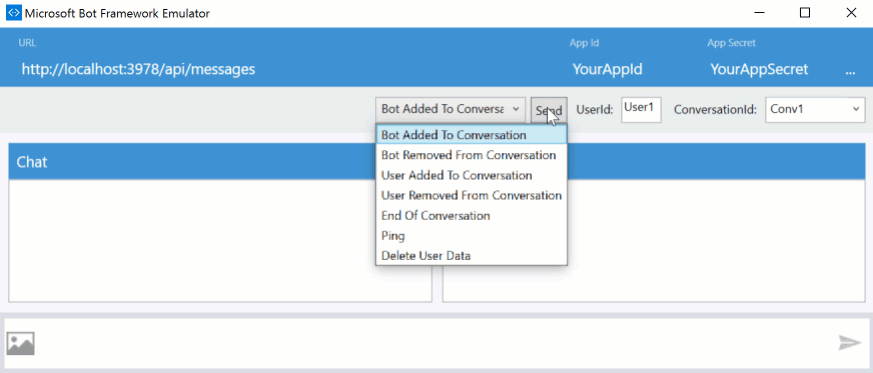Minimize the emulator window

[x=759, y=13]
